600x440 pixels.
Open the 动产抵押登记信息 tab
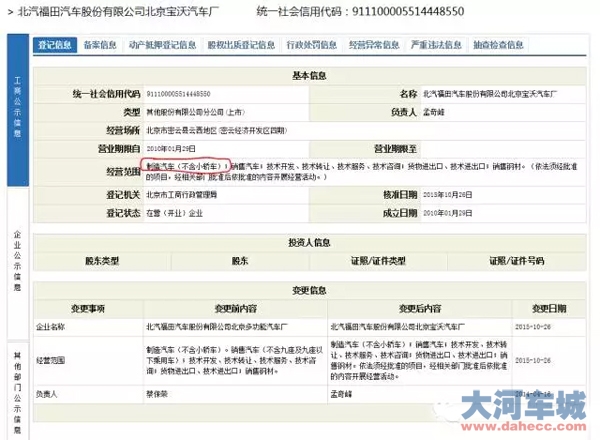(162, 45)
